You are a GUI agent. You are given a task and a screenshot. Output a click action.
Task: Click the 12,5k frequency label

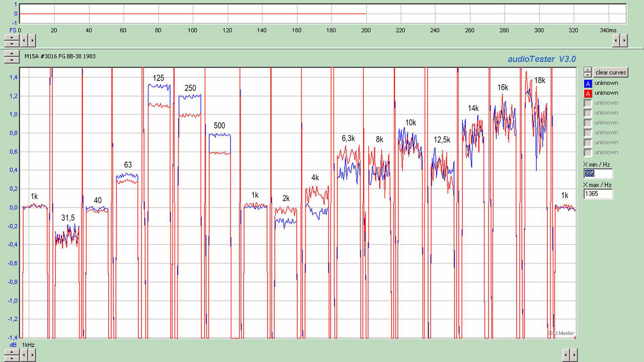[442, 140]
